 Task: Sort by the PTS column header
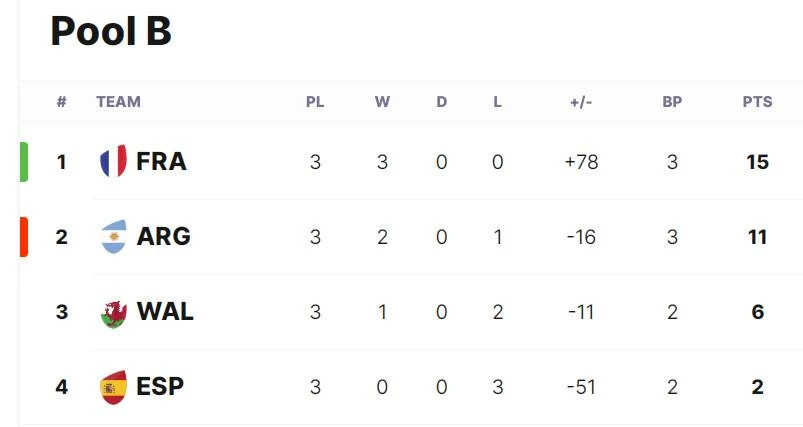tap(757, 101)
